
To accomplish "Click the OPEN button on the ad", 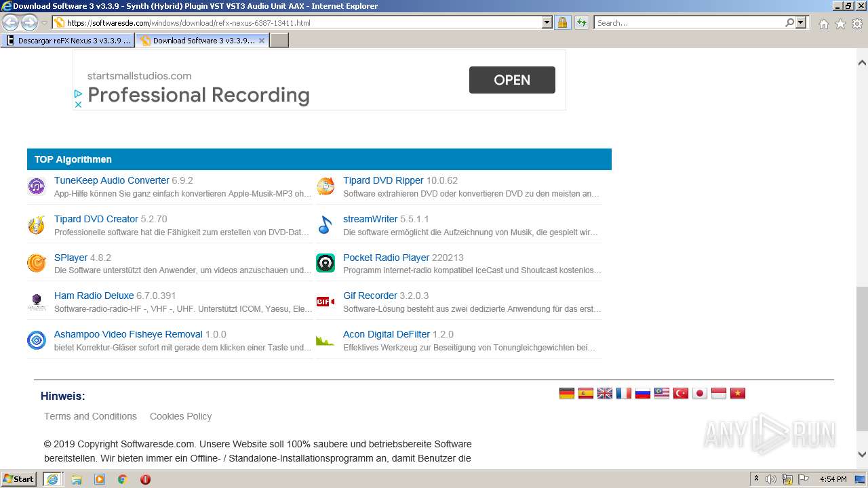I will pos(512,80).
